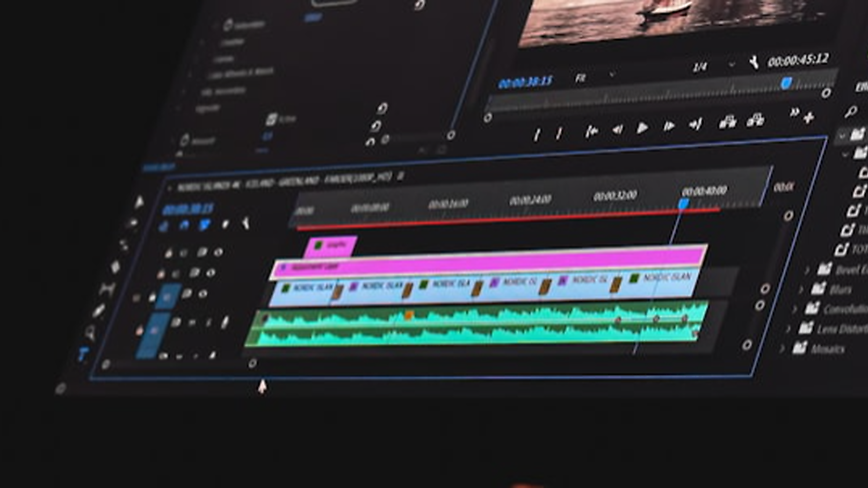Play the sequence in Program Monitor
Screen dimensions: 868x488
point(642,128)
